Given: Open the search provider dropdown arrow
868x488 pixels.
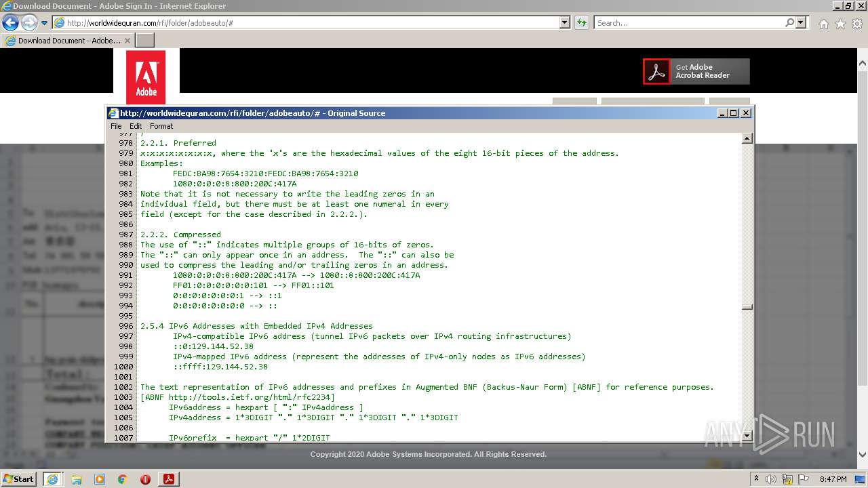Looking at the screenshot, I should point(802,22).
